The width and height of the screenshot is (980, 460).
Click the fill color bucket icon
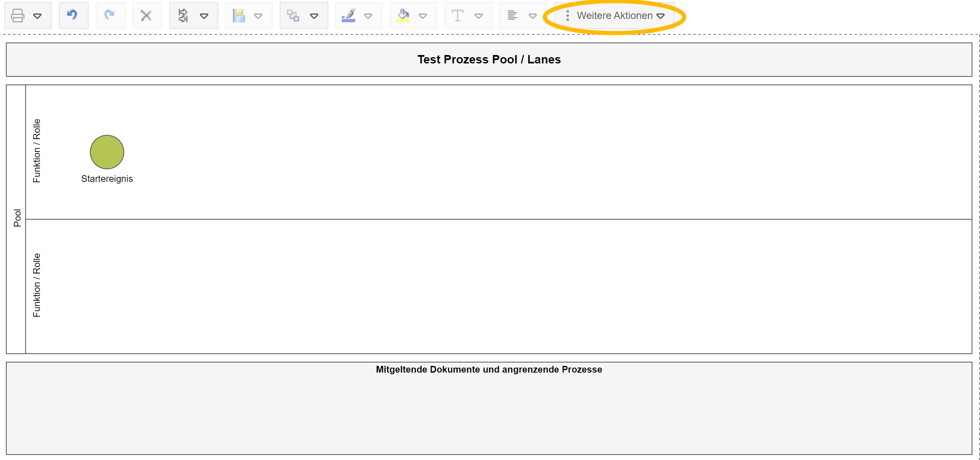pyautogui.click(x=403, y=16)
